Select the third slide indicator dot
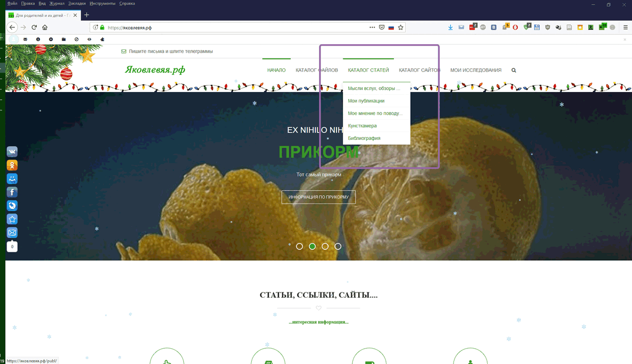Screen dimensions: 632x364 [325, 246]
